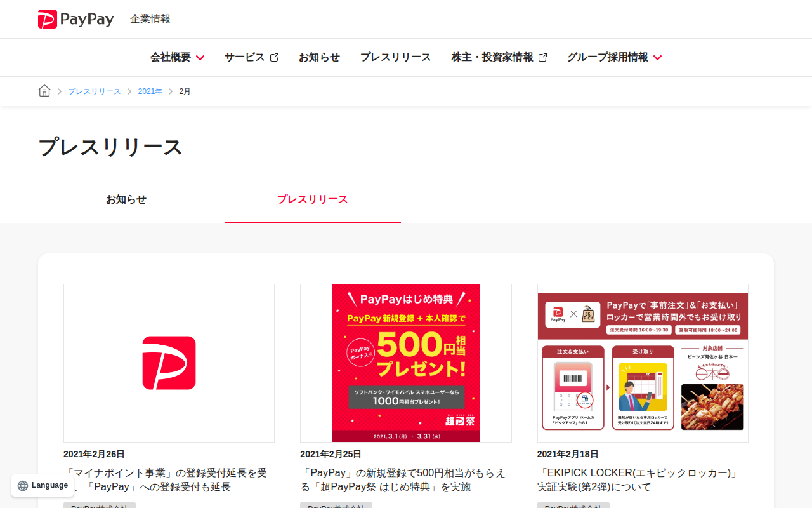Open サービス in the navigation menu
Viewport: 812px width, 508px height.
click(244, 57)
